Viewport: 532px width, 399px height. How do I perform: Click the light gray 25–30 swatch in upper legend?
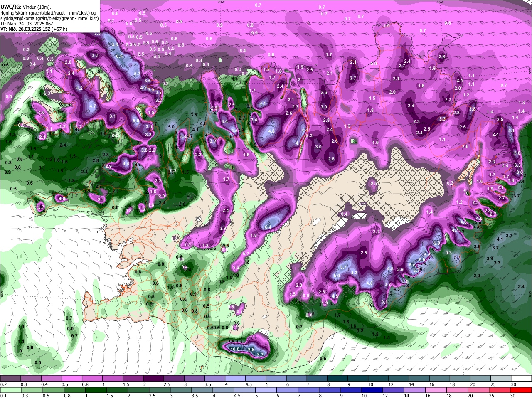coord(500,379)
